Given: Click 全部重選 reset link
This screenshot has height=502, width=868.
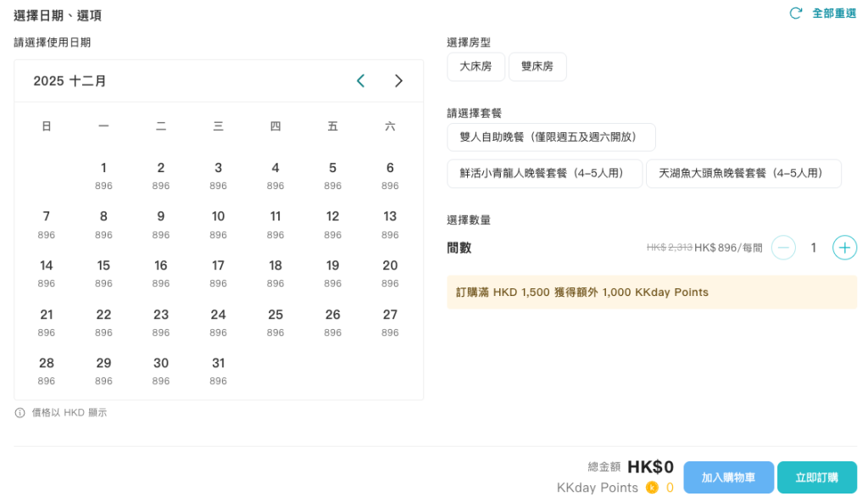Looking at the screenshot, I should [x=834, y=13].
